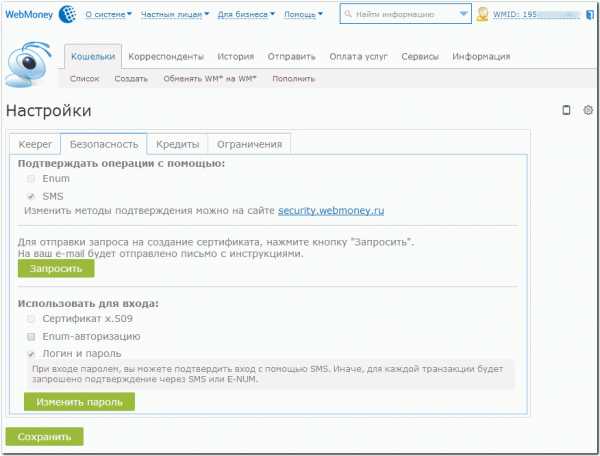The width and height of the screenshot is (600, 456).
Task: Toggle the SMS confirmation checkbox
Action: tap(31, 196)
